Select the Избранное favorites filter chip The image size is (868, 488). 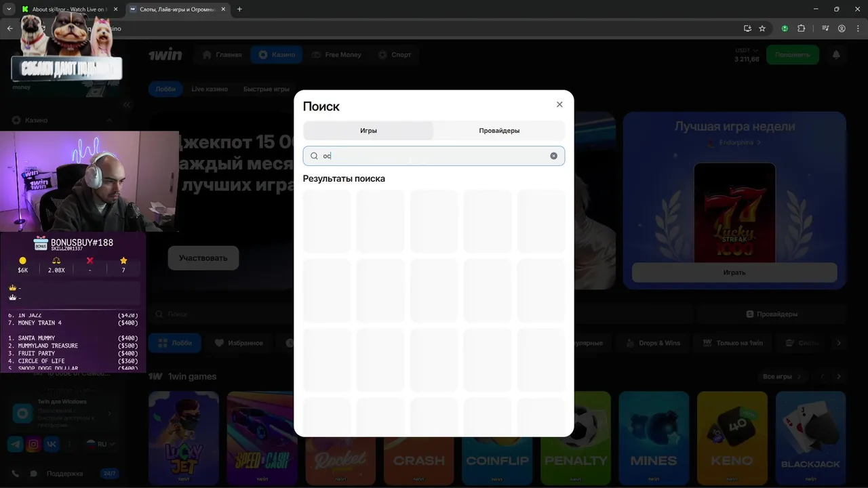tap(239, 343)
